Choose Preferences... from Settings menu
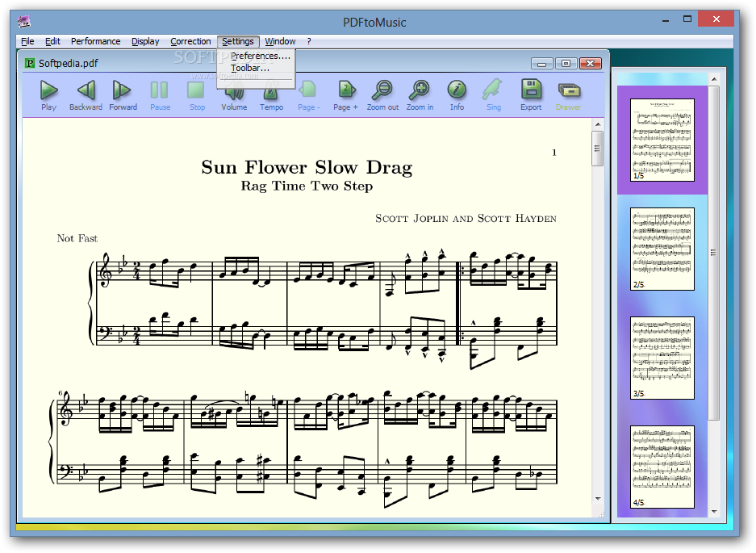This screenshot has height=553, width=756. pyautogui.click(x=261, y=56)
